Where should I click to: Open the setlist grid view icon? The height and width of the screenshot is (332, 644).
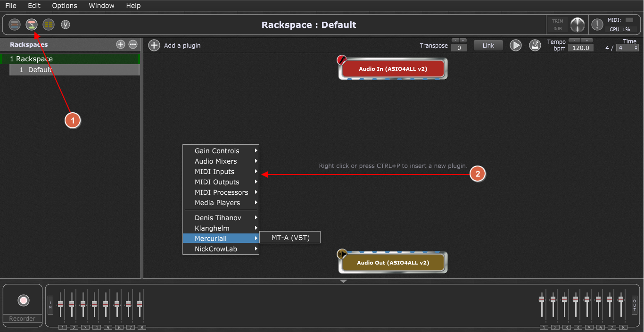click(x=48, y=25)
